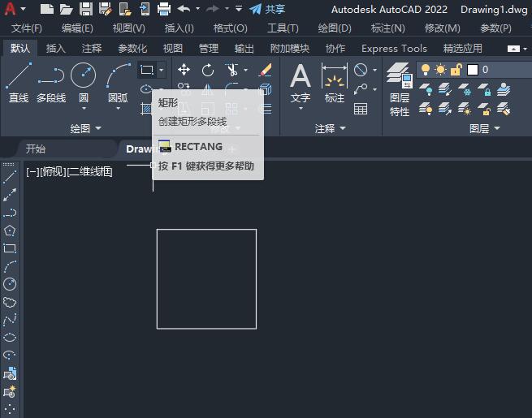Click the New file icon
Screen dimensions: 532x418
pos(47,9)
